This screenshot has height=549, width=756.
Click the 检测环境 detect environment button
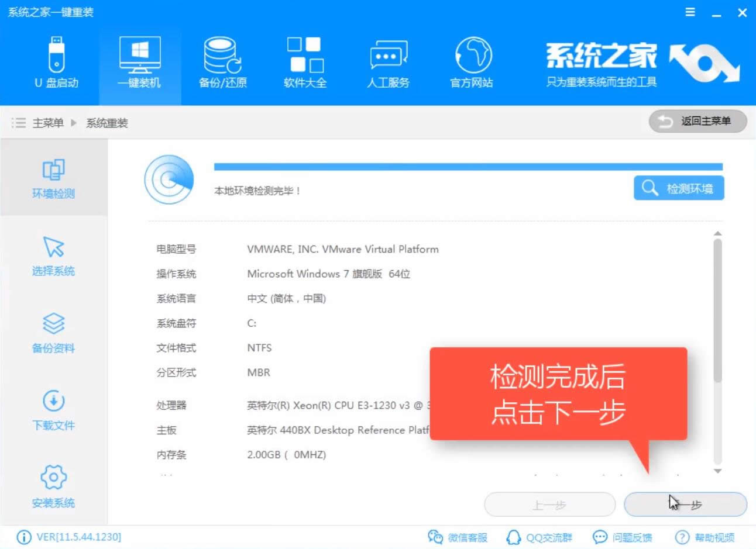point(678,188)
